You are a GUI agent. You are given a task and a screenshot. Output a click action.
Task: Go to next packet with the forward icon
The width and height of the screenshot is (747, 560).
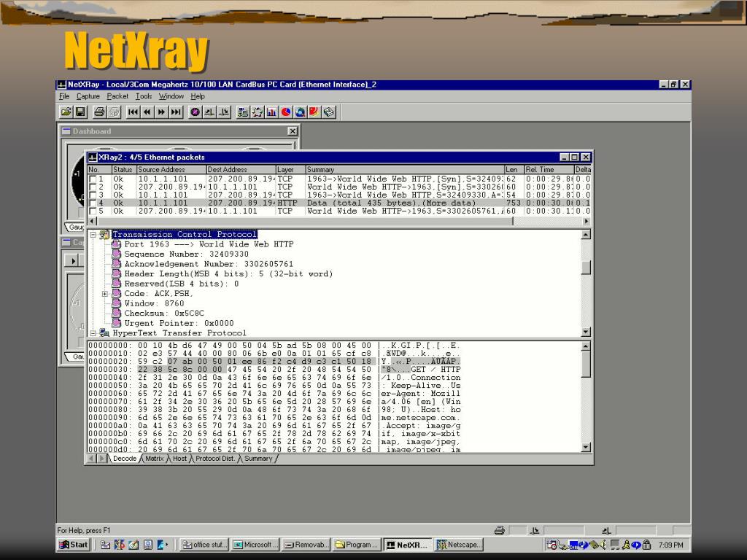(161, 112)
